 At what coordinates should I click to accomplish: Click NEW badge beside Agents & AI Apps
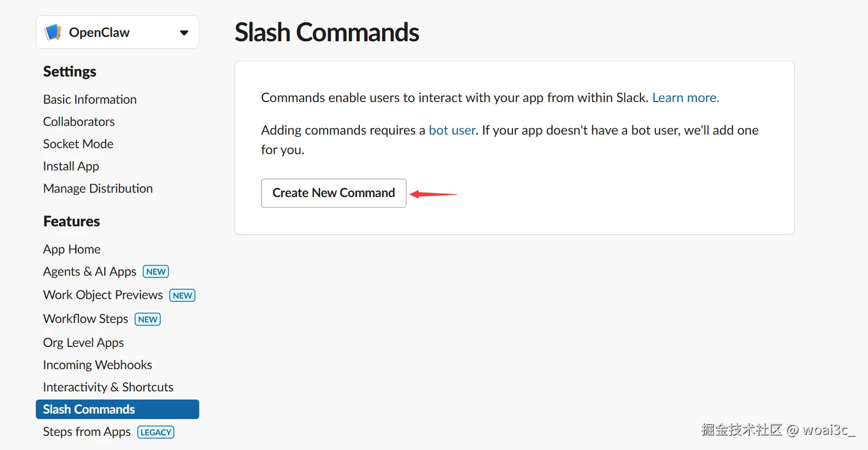click(156, 272)
